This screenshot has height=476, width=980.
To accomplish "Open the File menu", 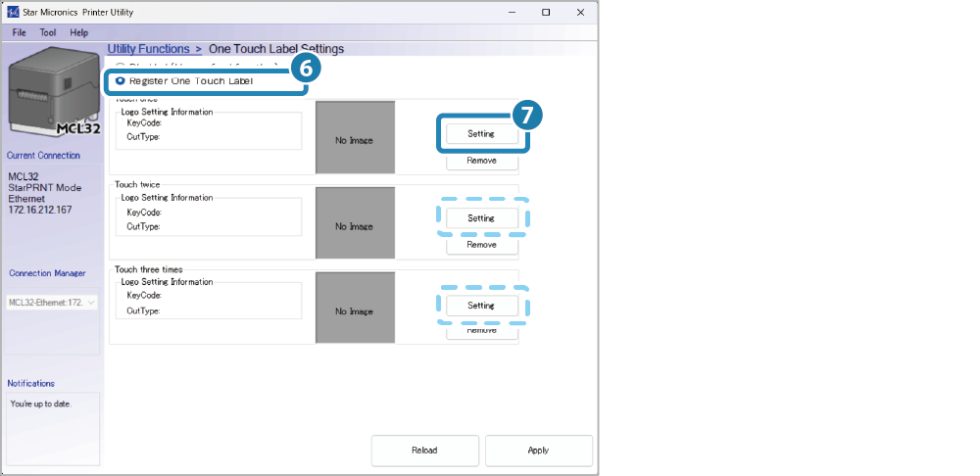I will coord(19,32).
